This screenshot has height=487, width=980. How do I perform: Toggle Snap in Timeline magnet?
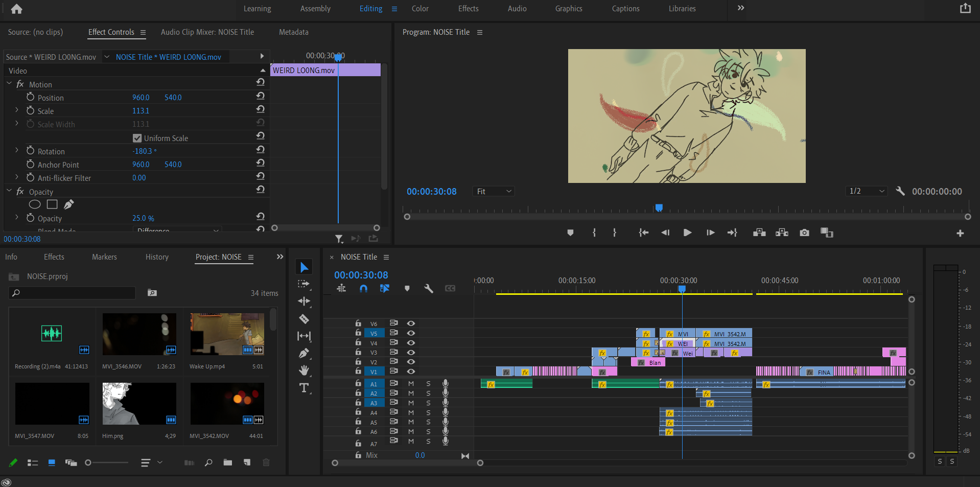[x=363, y=289]
